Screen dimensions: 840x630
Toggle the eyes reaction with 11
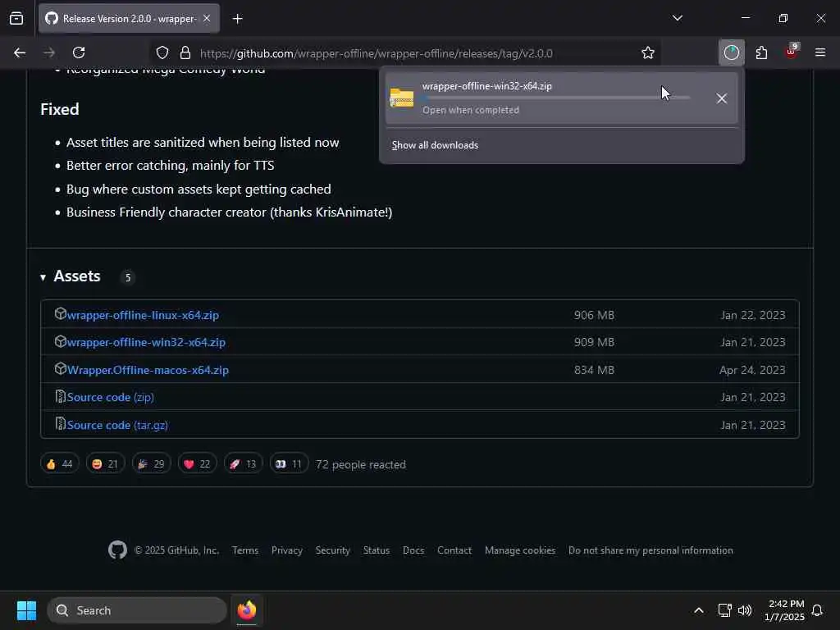pyautogui.click(x=289, y=464)
